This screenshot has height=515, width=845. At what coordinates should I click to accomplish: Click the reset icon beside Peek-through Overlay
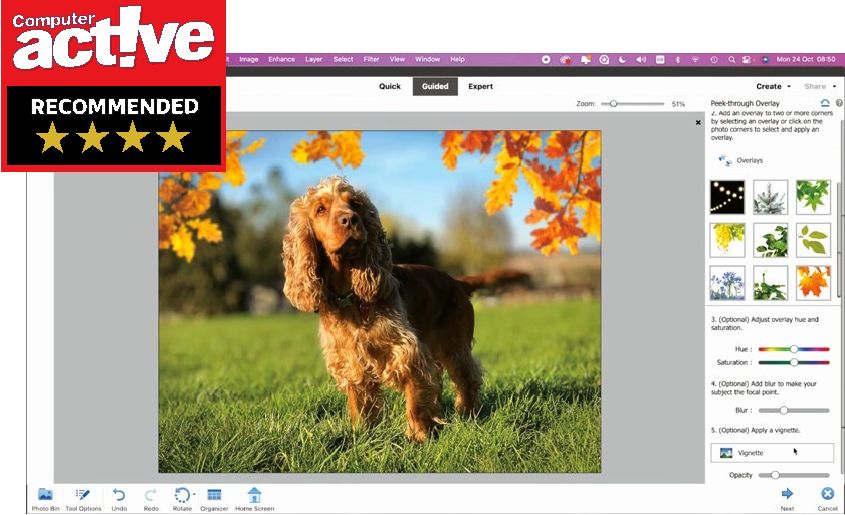tap(825, 103)
